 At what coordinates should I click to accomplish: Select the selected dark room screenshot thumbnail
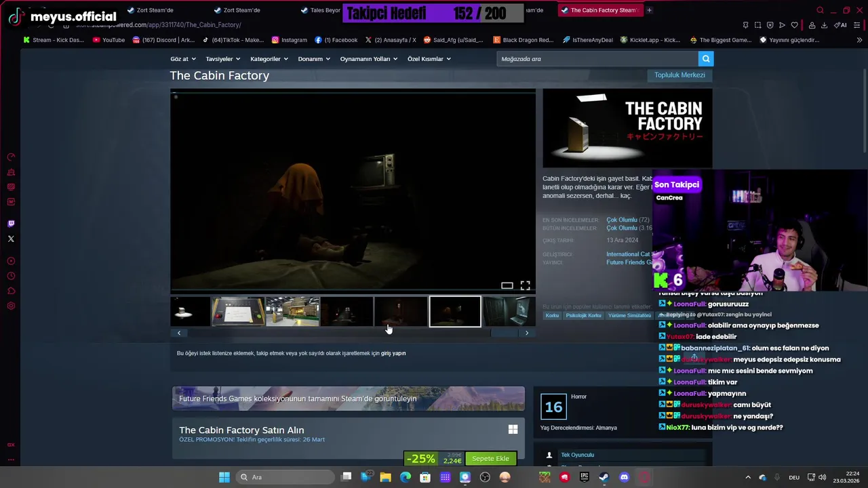coord(455,312)
